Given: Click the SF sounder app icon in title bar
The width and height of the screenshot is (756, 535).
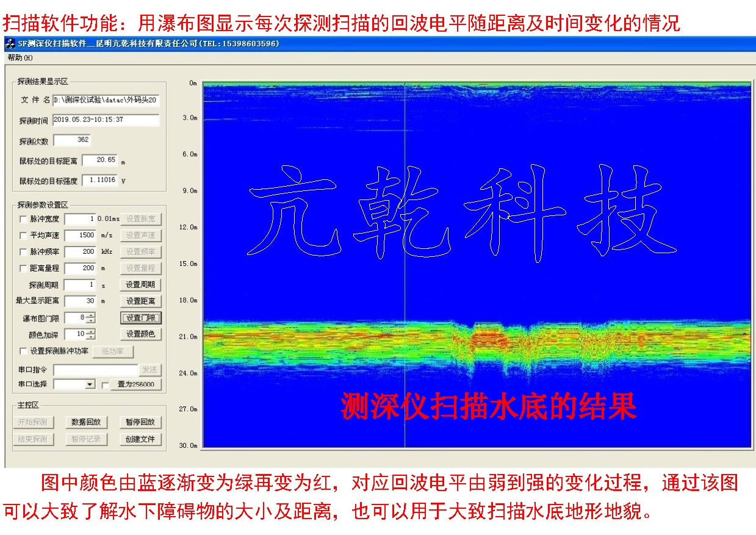Looking at the screenshot, I should (x=10, y=44).
